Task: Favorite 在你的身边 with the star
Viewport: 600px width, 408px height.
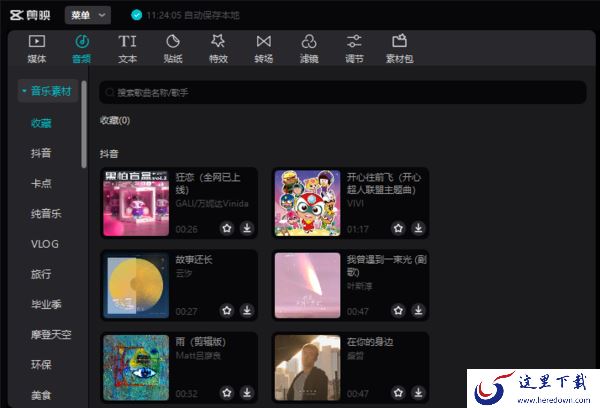Action: point(398,392)
